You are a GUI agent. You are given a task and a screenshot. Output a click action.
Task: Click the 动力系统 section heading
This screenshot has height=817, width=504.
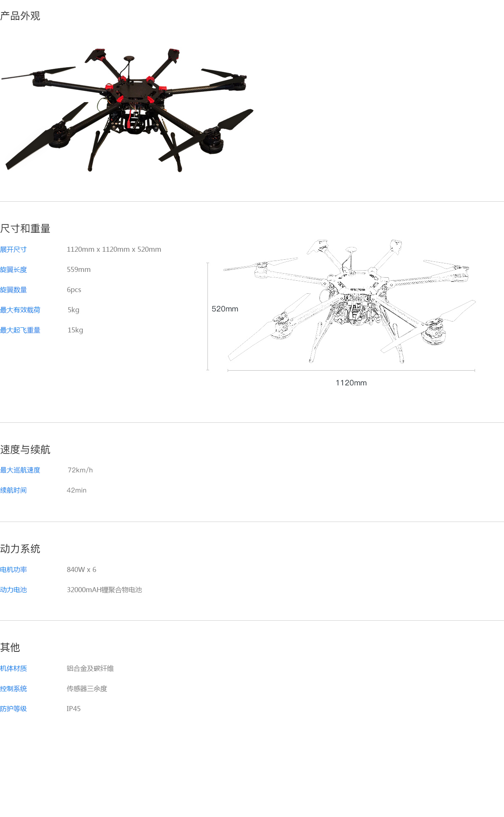click(20, 549)
